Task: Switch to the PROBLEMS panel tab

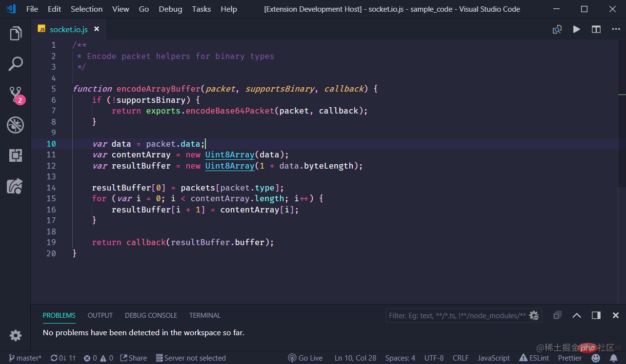Action: click(59, 315)
